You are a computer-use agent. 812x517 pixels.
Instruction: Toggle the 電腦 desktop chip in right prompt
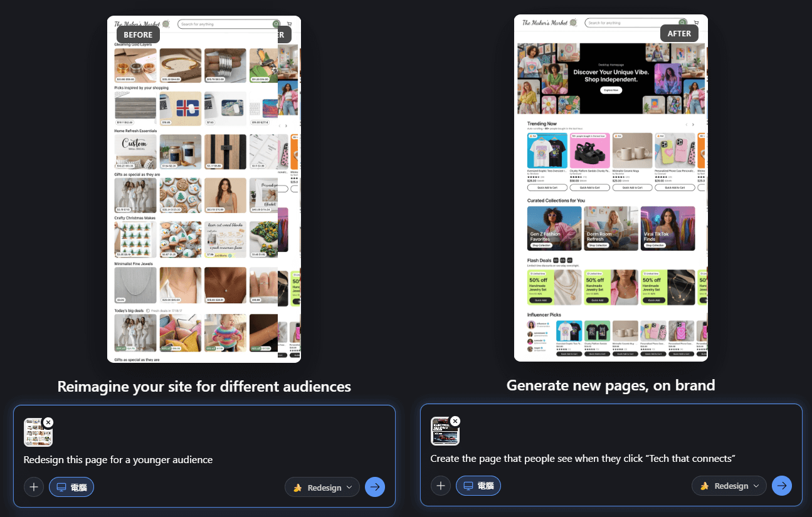point(478,486)
